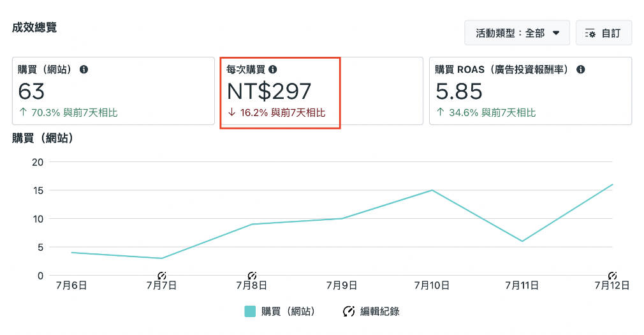Click the customize settings icon in 自訂
644x335 pixels.
590,33
